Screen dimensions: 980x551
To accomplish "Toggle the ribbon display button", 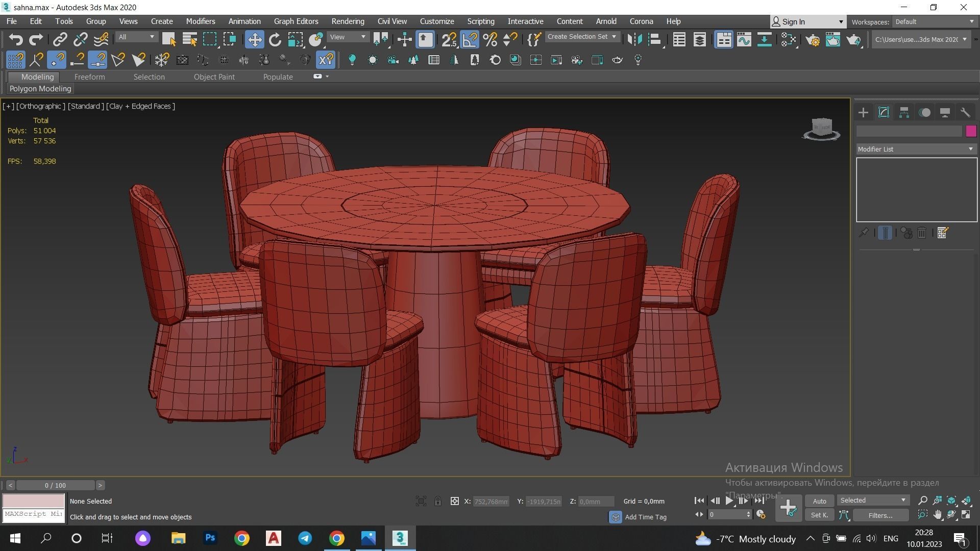I will pyautogui.click(x=724, y=39).
